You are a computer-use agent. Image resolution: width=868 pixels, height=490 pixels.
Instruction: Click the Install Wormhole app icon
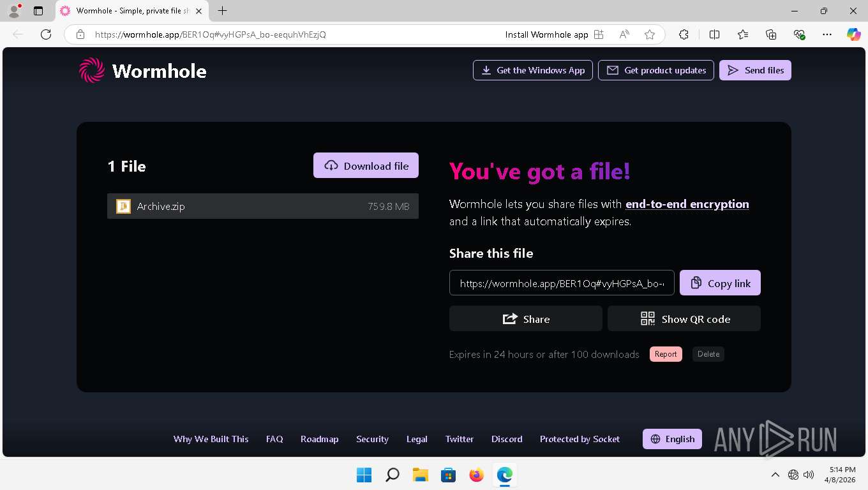point(599,34)
